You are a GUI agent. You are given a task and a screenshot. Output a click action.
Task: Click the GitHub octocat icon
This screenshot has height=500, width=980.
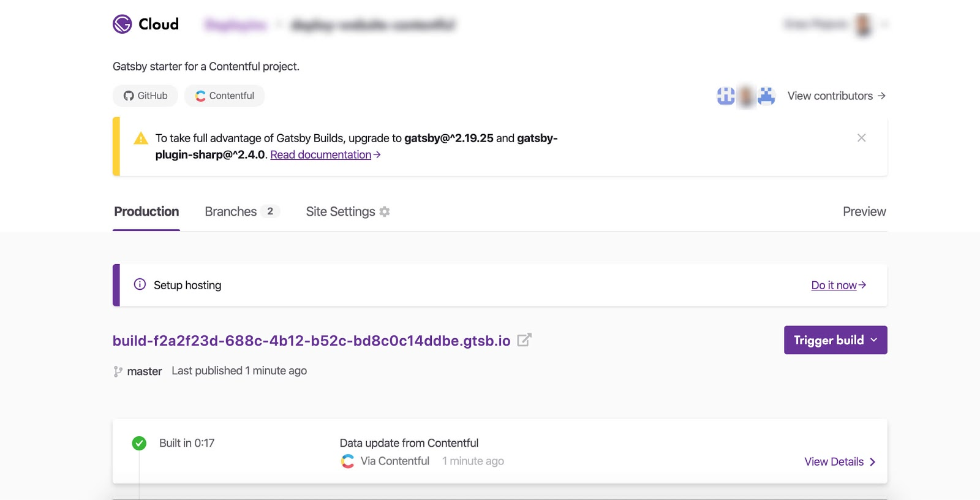(x=129, y=96)
